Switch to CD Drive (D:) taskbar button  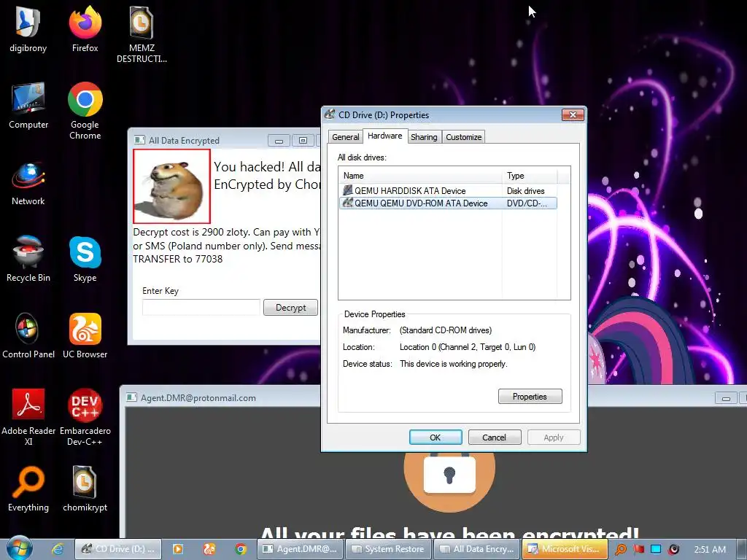pyautogui.click(x=118, y=549)
